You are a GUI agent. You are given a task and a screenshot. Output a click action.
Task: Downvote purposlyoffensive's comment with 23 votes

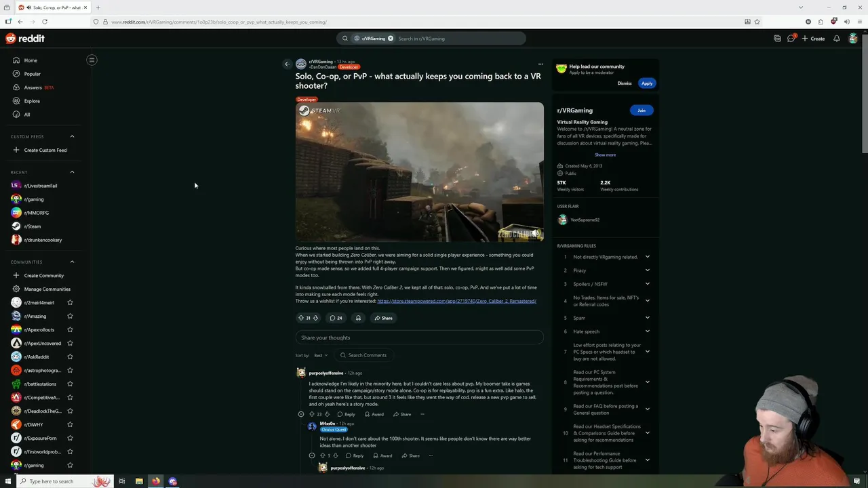[327, 414]
